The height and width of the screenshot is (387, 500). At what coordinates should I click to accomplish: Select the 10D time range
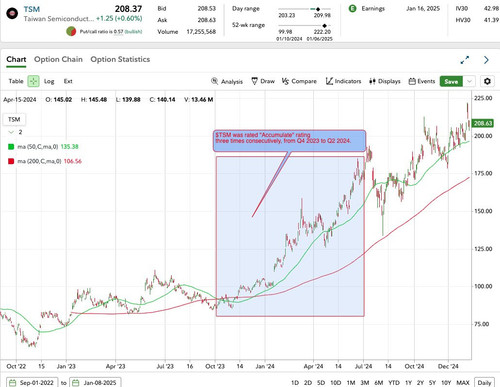click(335, 383)
